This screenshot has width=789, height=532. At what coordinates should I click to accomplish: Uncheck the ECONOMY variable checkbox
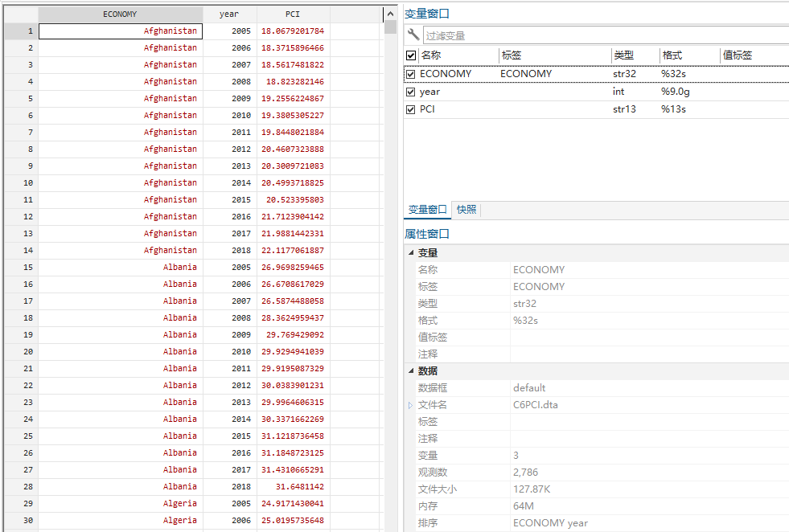[411, 74]
